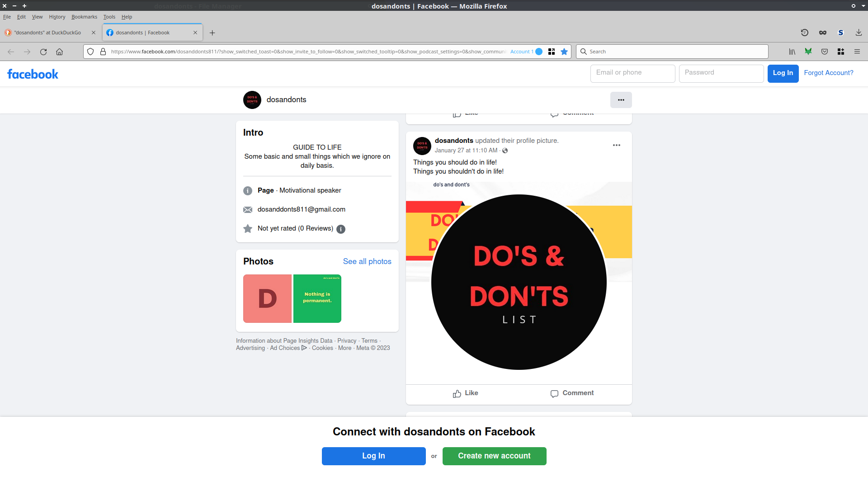Open the Library bookshelf toolbar icon

(x=792, y=52)
